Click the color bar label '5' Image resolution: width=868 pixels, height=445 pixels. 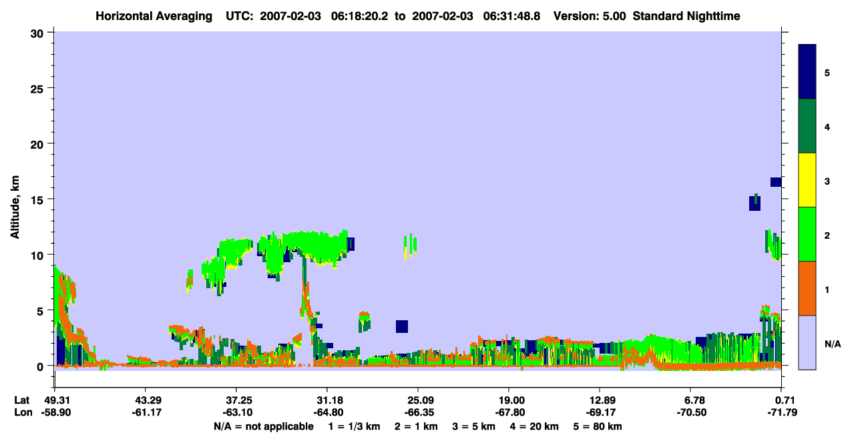coord(827,72)
